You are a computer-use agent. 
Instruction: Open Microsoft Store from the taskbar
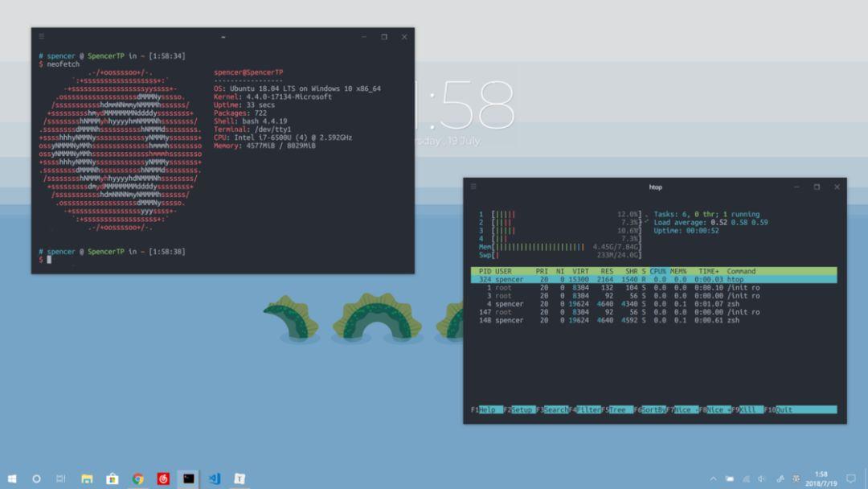[112, 477]
